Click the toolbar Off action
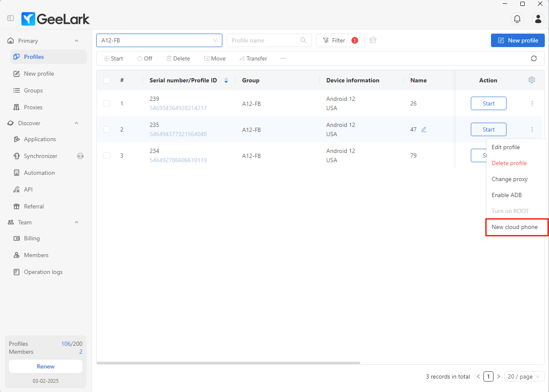 point(145,58)
